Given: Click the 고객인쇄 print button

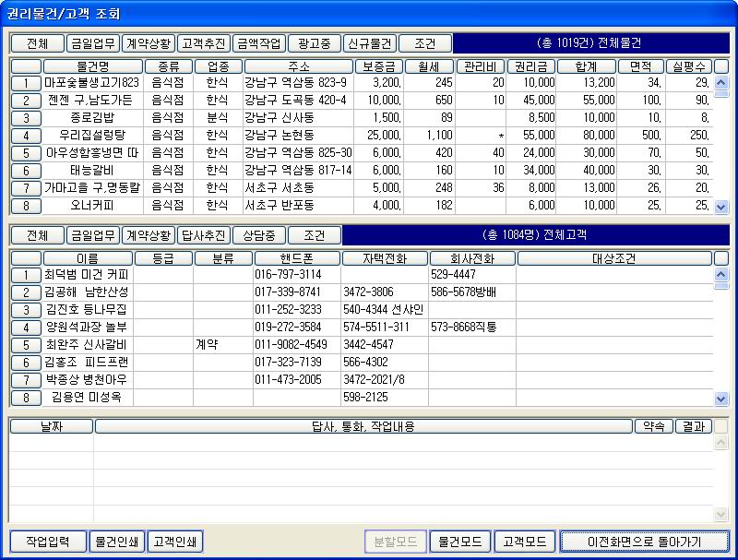Looking at the screenshot, I should pos(175,542).
